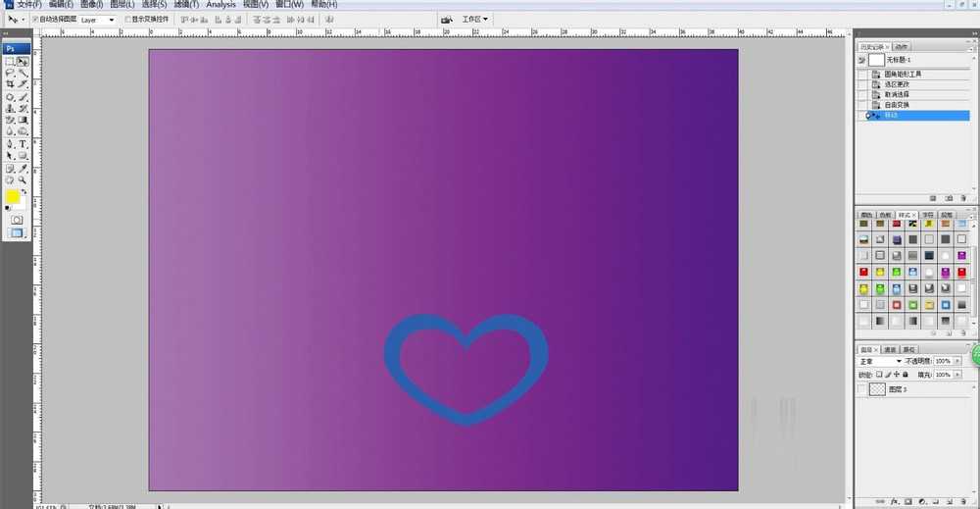Open the 工作区 workspace dropdown
Image resolution: width=980 pixels, height=509 pixels.
click(475, 20)
